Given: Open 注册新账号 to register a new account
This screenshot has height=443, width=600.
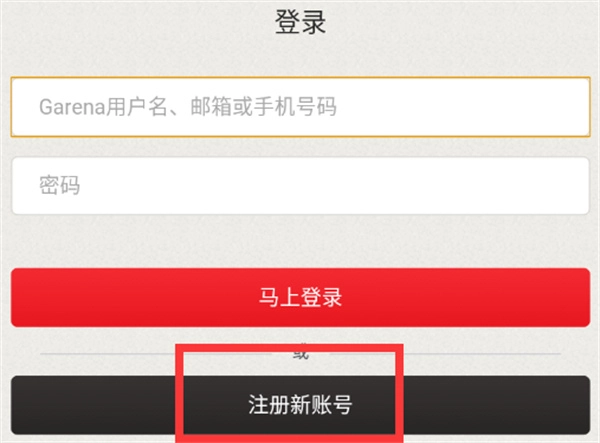Looking at the screenshot, I should pos(300,405).
